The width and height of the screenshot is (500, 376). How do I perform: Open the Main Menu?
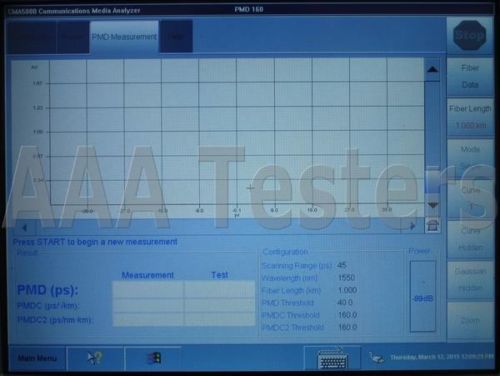pos(37,358)
